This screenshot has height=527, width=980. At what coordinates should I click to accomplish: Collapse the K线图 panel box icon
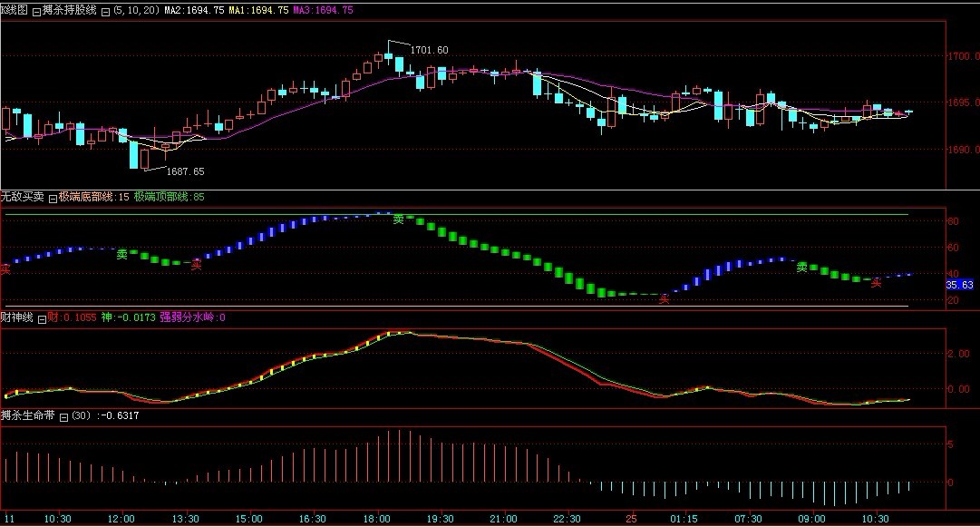[36, 11]
